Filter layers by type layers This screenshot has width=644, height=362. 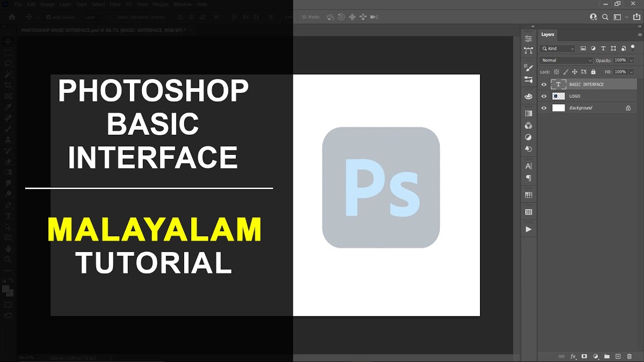pos(603,49)
